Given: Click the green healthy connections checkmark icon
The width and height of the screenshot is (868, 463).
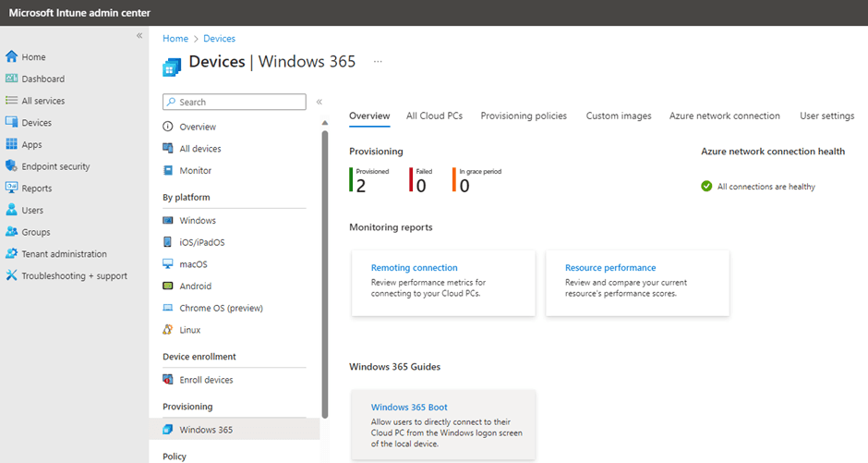Looking at the screenshot, I should click(x=706, y=186).
